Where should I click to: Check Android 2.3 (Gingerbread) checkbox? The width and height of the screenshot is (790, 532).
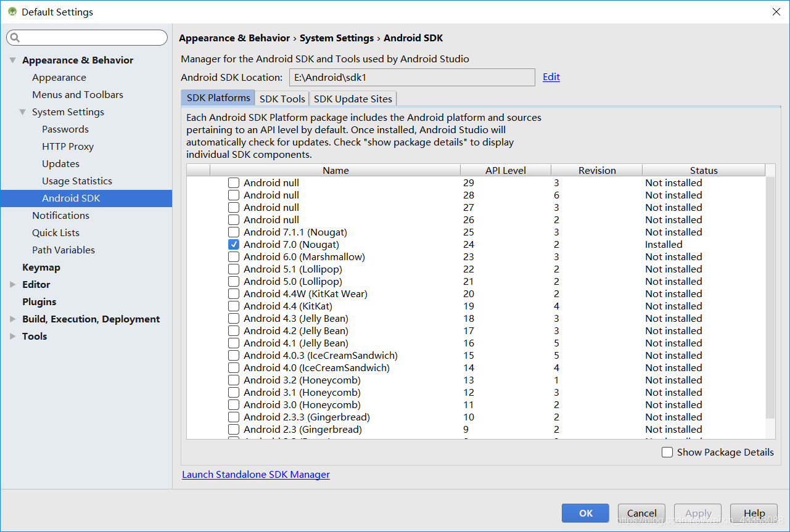[x=234, y=429]
